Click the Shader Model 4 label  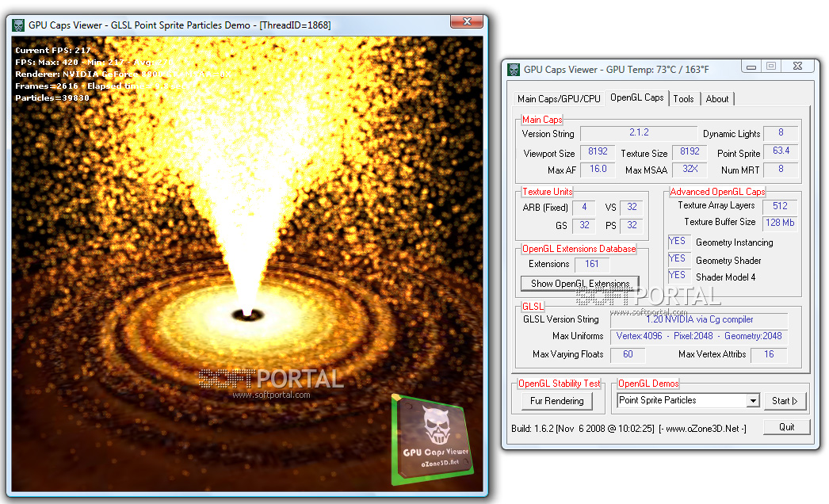[x=725, y=277]
